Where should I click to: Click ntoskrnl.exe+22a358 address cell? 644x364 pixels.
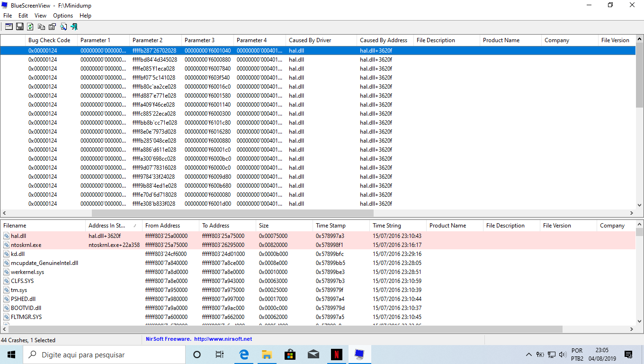114,245
